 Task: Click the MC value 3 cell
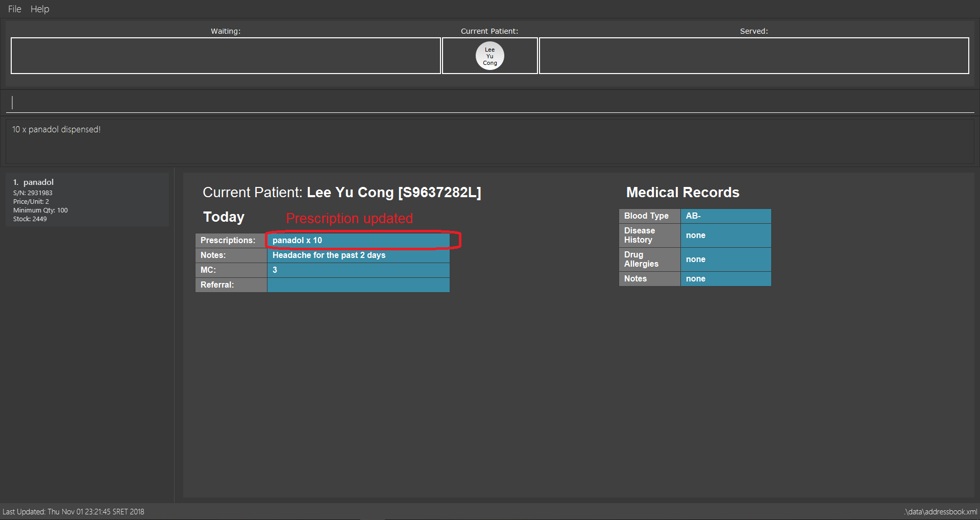358,270
